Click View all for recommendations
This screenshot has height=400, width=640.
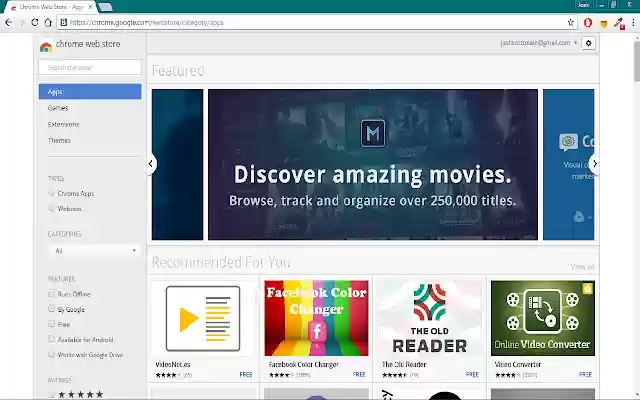pyautogui.click(x=582, y=267)
